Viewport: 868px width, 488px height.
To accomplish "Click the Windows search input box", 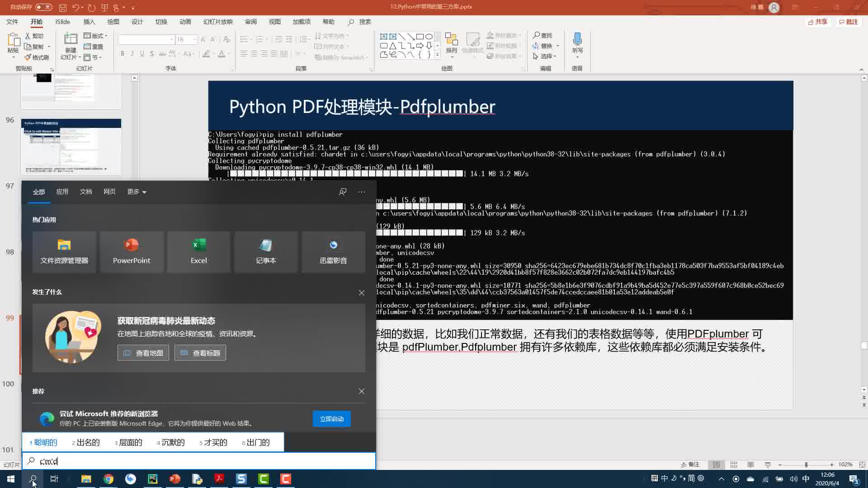I will coord(199,461).
